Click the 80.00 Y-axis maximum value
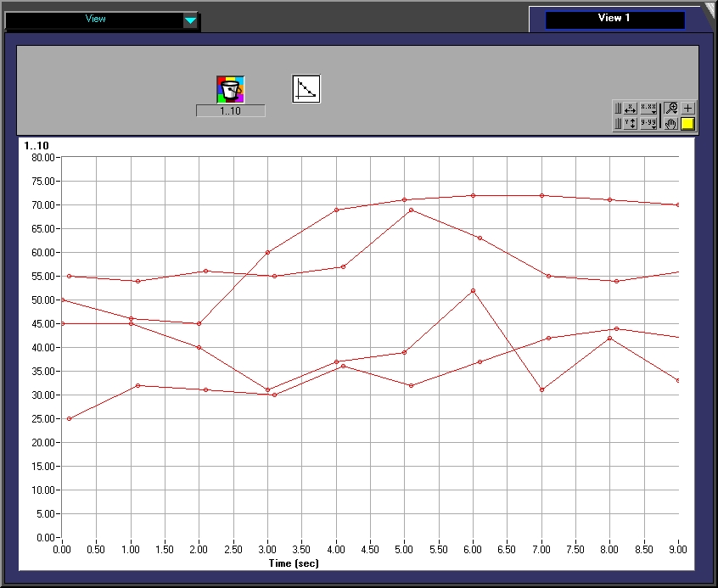Viewport: 718px width, 588px height. coord(42,158)
